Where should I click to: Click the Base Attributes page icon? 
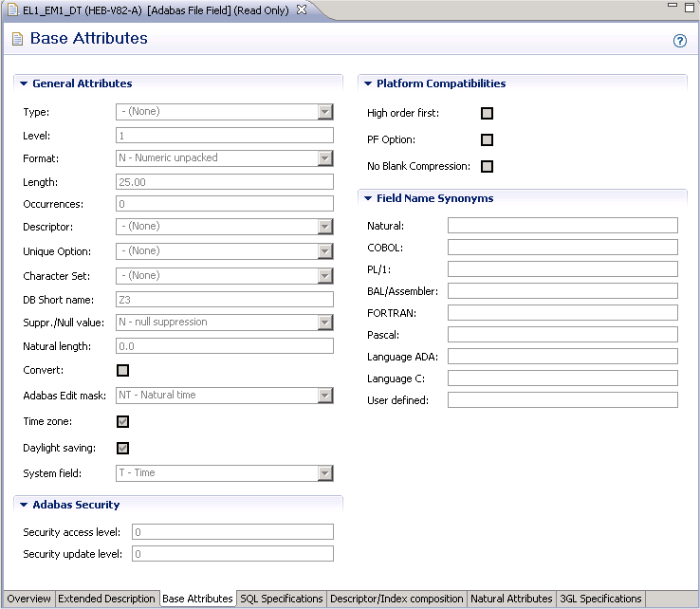(17, 40)
